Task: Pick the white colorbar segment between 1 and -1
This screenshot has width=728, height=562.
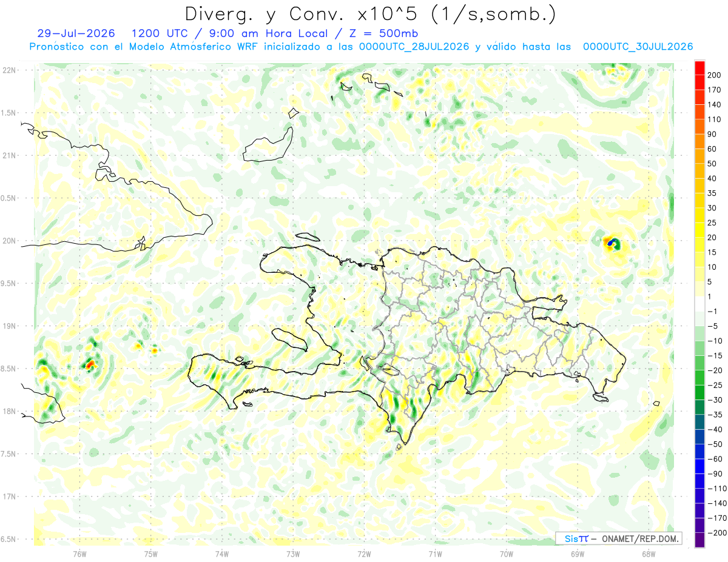Action: click(x=699, y=304)
